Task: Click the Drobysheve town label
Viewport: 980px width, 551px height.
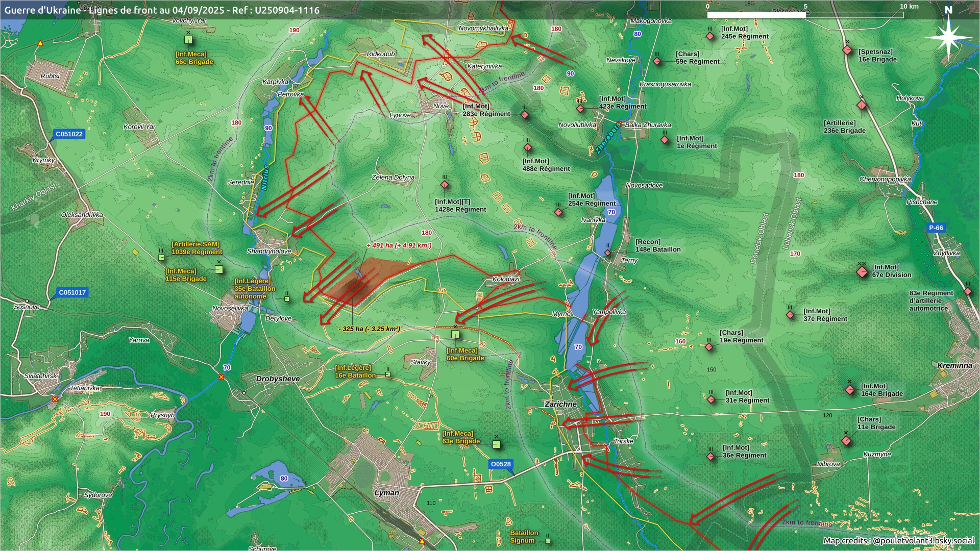Action: pyautogui.click(x=278, y=379)
